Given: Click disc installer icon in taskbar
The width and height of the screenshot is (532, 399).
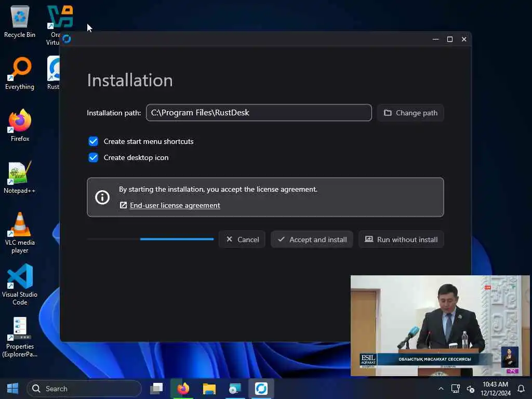Looking at the screenshot, I should [235, 389].
